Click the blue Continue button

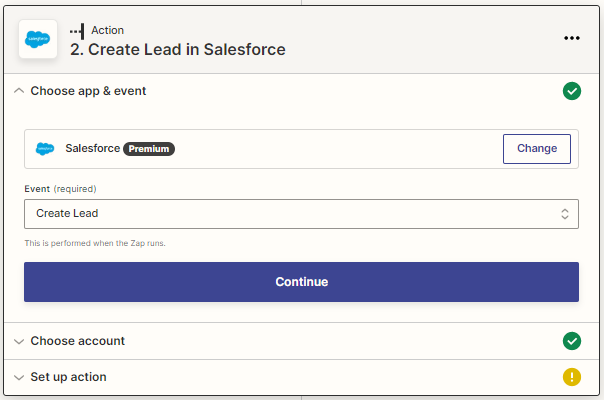coord(301,282)
